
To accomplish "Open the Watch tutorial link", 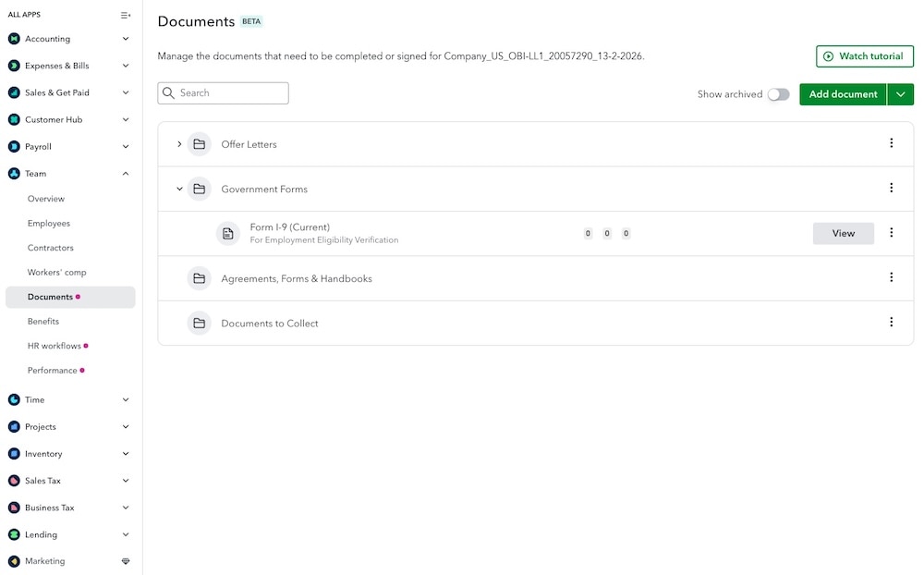I will coord(864,55).
